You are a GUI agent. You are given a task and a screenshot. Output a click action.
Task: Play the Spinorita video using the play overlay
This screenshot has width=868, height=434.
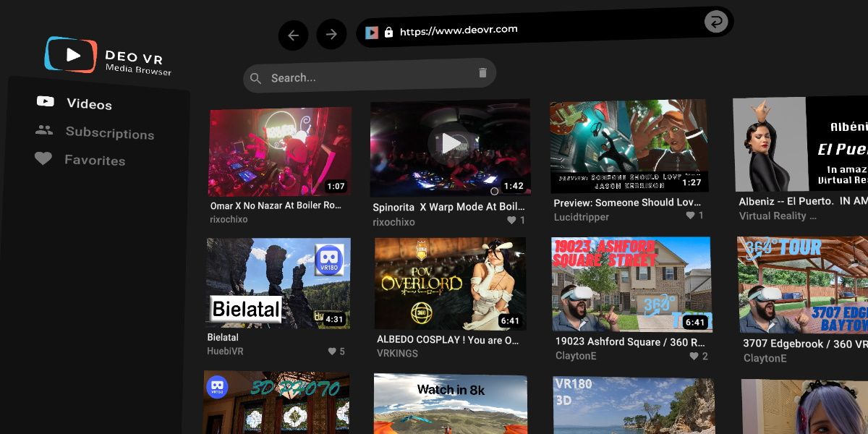[449, 143]
